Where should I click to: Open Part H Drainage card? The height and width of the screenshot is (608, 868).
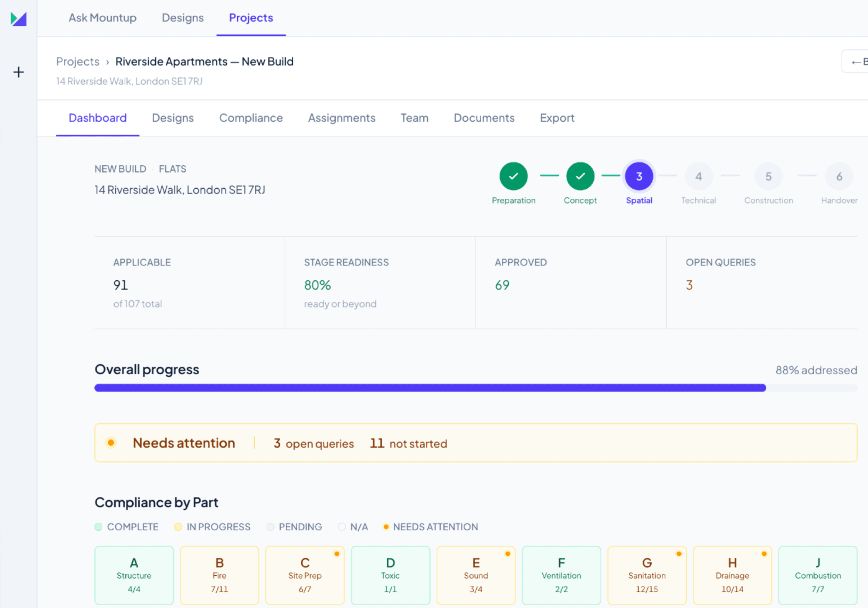733,575
